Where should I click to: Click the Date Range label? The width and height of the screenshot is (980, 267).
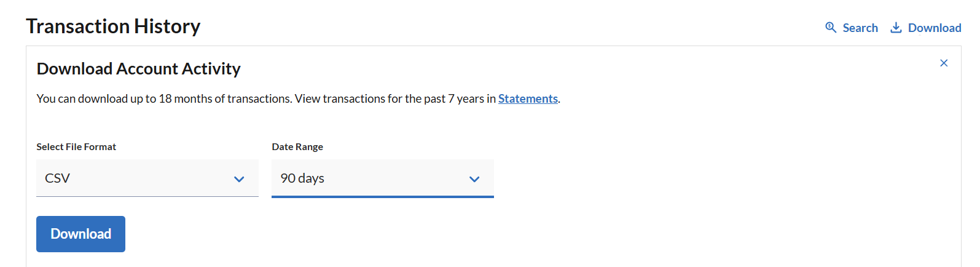[x=297, y=146]
